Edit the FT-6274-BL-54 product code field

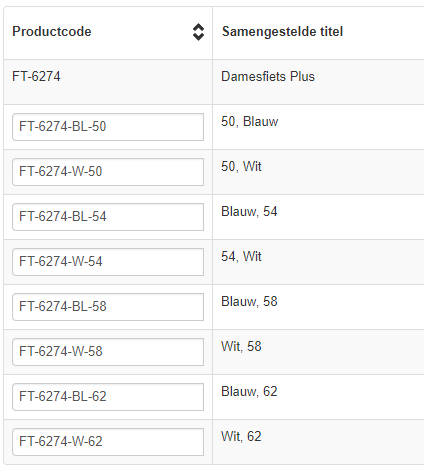(x=108, y=217)
